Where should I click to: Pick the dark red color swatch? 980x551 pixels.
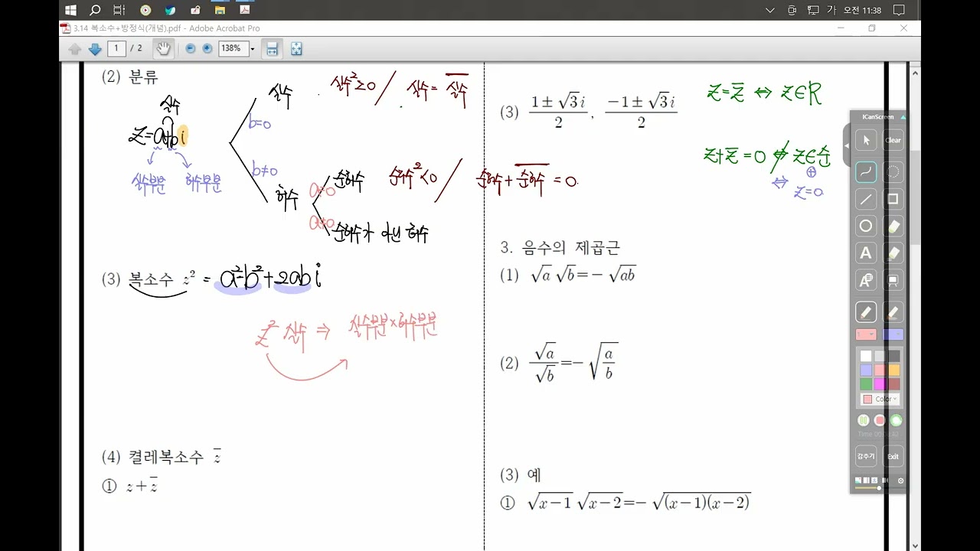[x=894, y=383]
